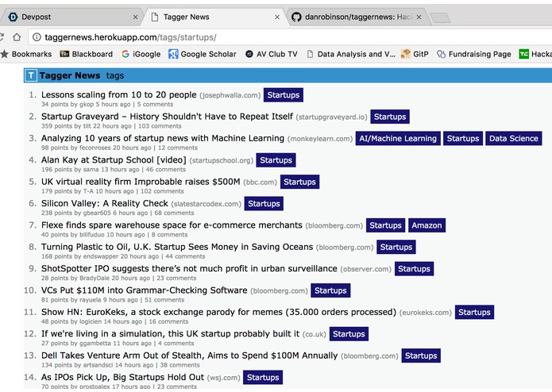
Task: Switch to the Tagger News tab
Action: point(214,17)
